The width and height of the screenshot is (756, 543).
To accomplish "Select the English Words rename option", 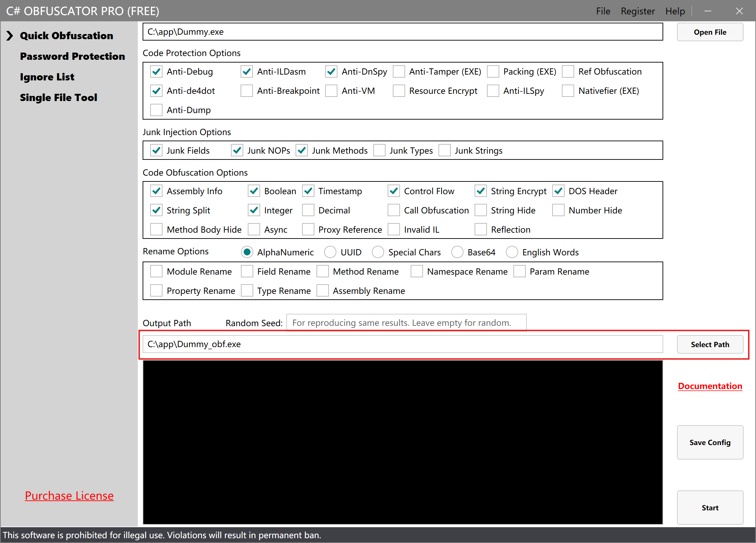I will pyautogui.click(x=512, y=252).
